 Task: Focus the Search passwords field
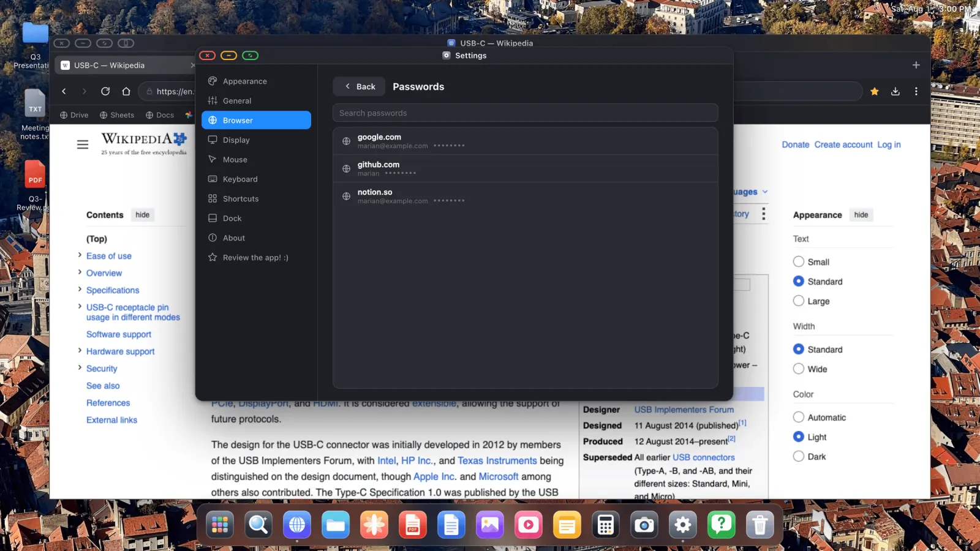pyautogui.click(x=526, y=113)
